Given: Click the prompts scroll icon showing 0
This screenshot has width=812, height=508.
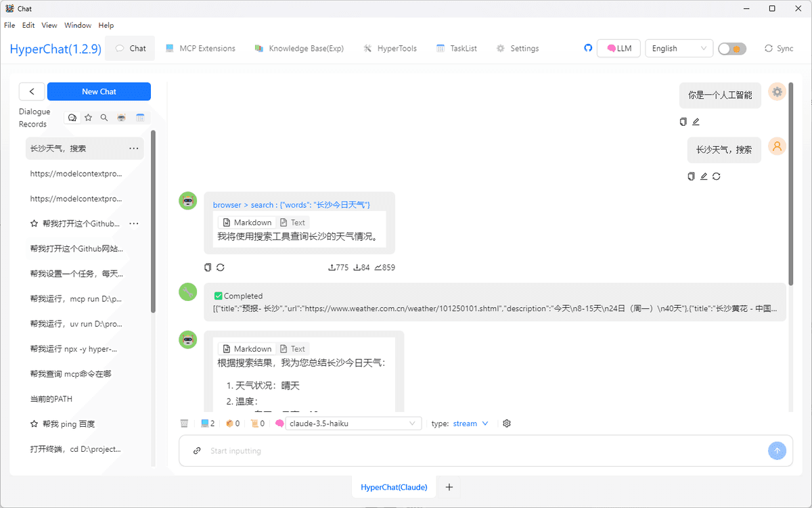Looking at the screenshot, I should pyautogui.click(x=257, y=423).
